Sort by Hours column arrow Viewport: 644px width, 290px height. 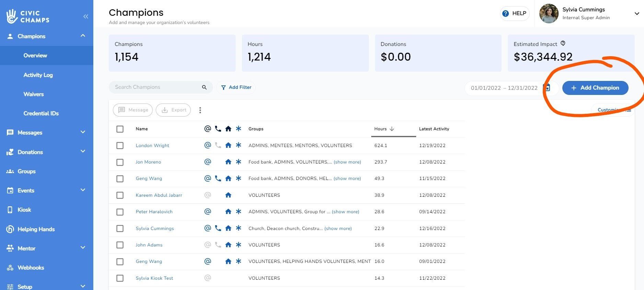point(392,129)
